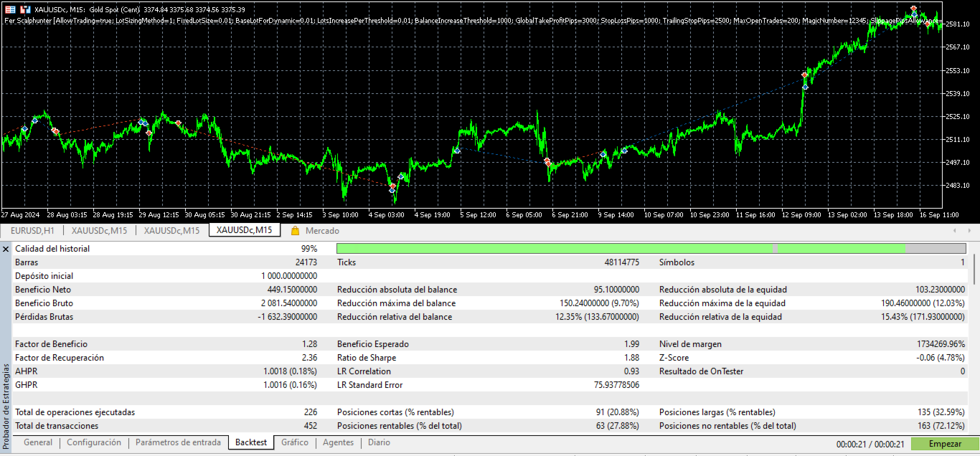Select the Ticks value 48114775
Viewport: 980px width, 456px height.
coord(622,262)
